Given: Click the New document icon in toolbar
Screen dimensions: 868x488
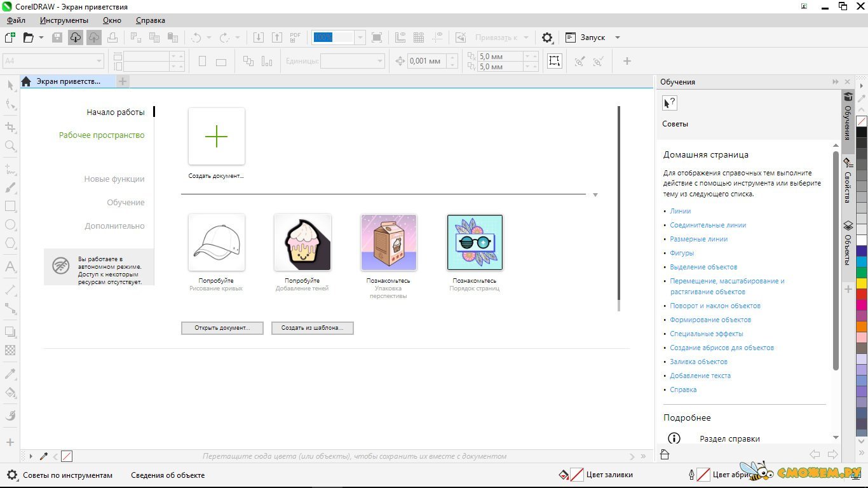Looking at the screenshot, I should point(10,37).
